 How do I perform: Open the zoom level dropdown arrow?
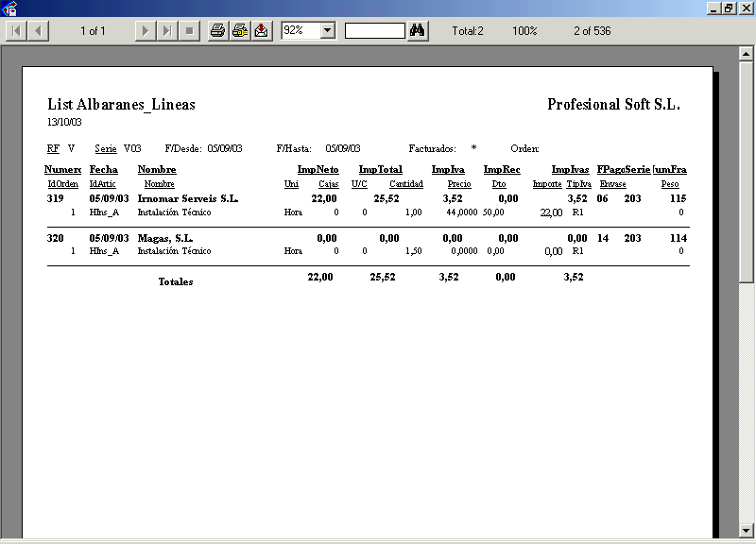(x=328, y=31)
